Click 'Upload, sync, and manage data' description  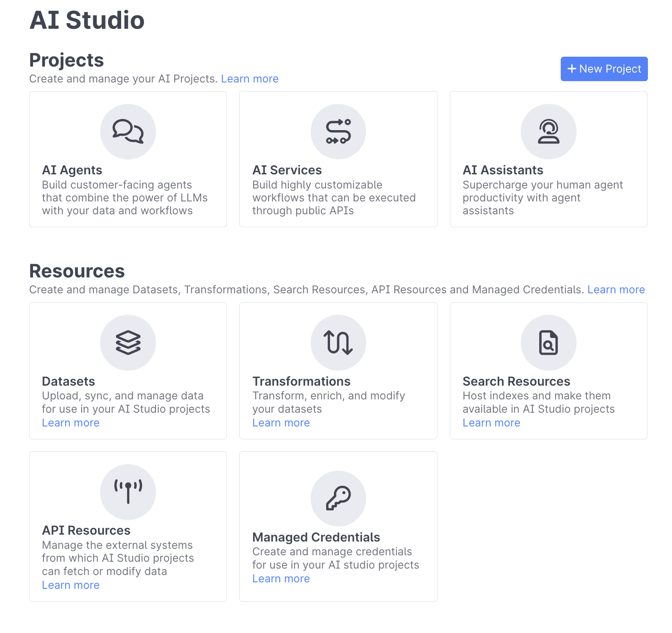click(126, 402)
